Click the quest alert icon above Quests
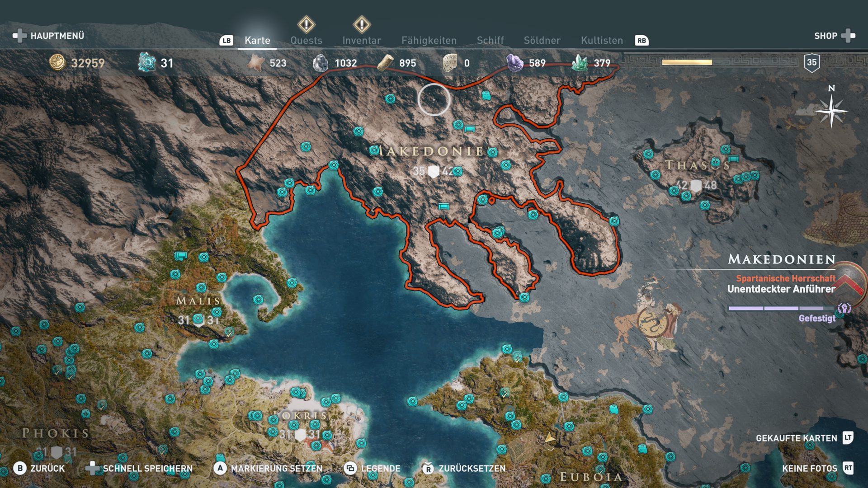Screen dimensions: 868x488 306,24
